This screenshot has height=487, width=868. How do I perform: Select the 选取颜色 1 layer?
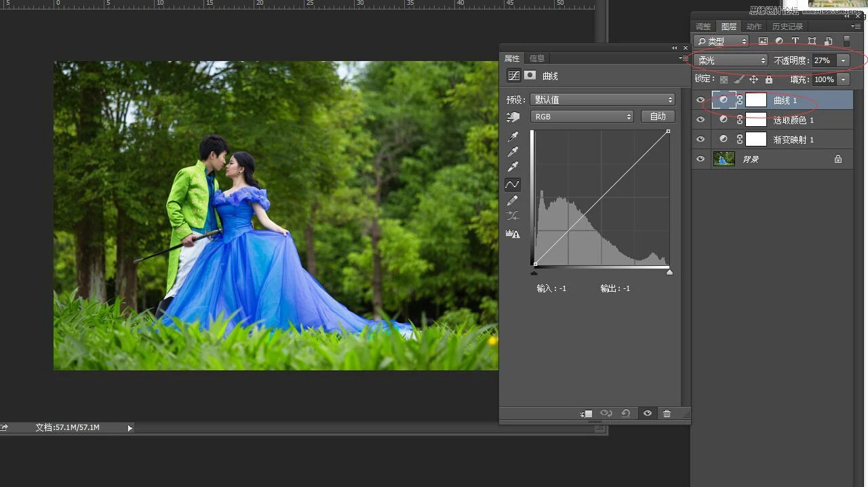793,120
